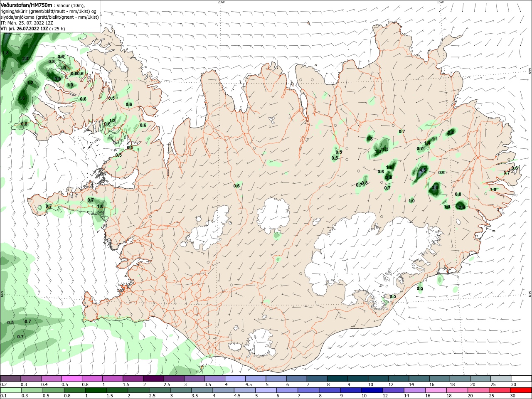Viewport: 532px width, 399px height.
Task: Click the dark teal swatch between 8 and 9
Action: pyautogui.click(x=337, y=379)
